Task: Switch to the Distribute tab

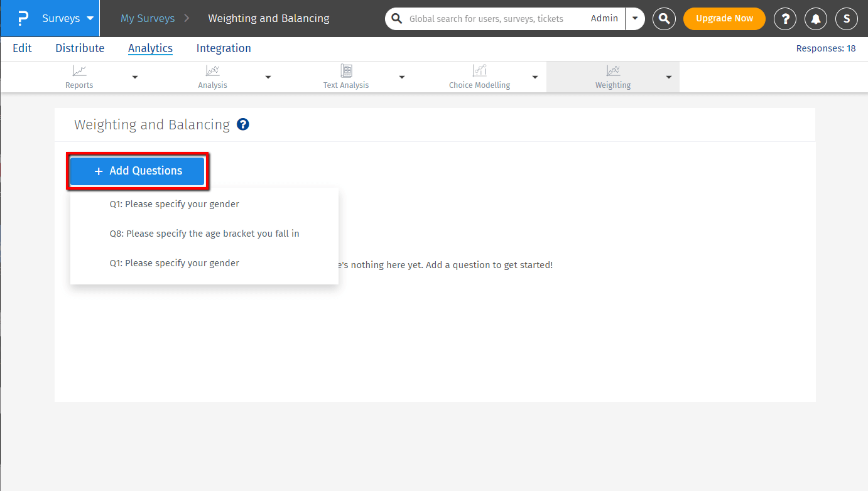Action: pos(80,48)
